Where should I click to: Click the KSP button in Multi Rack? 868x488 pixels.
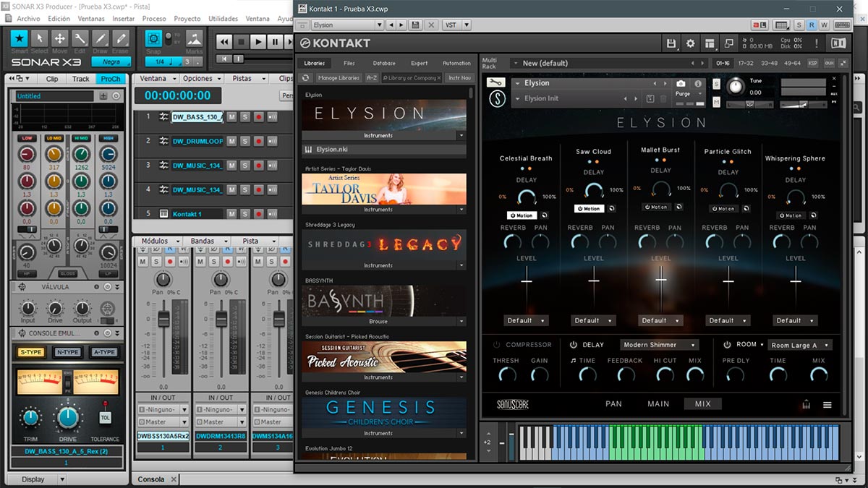[813, 64]
